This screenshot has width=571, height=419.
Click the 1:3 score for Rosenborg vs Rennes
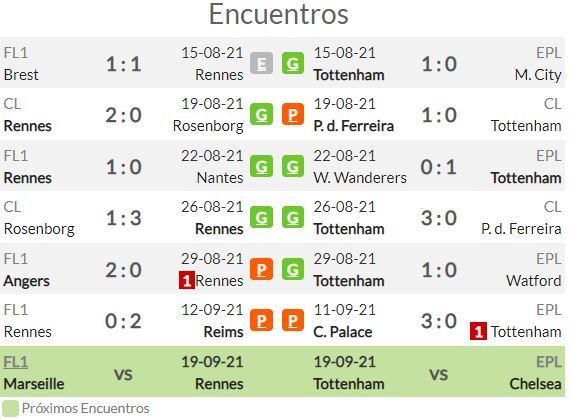click(x=123, y=218)
